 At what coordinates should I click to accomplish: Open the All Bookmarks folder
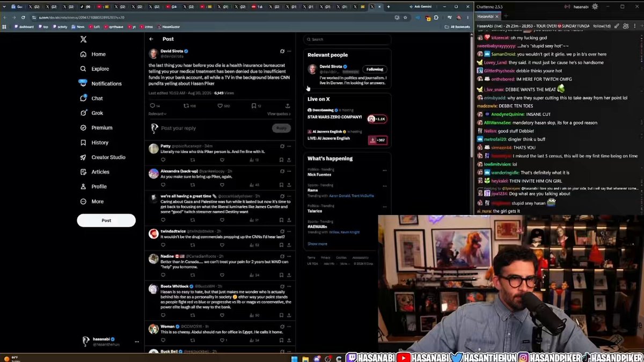[x=457, y=26]
